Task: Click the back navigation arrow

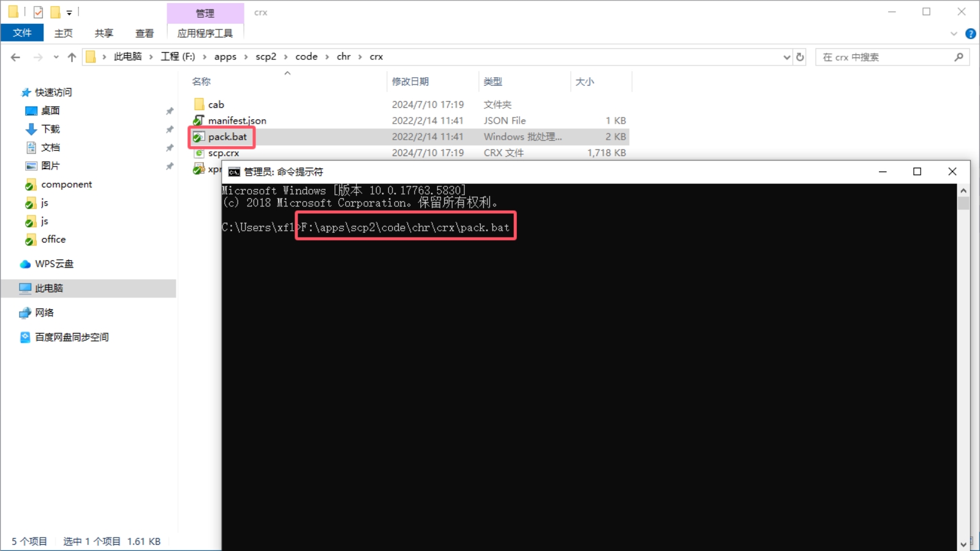Action: [15, 57]
